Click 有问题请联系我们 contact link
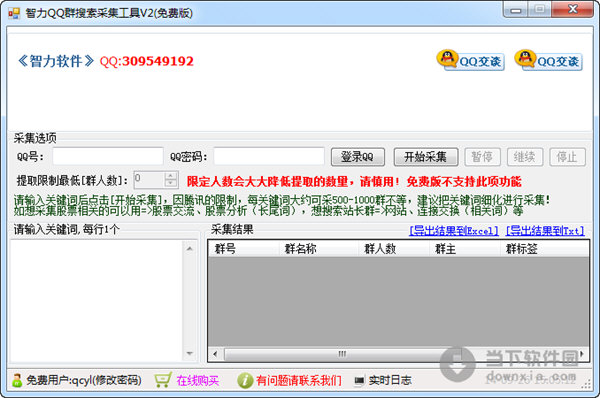The image size is (600, 398). (299, 380)
